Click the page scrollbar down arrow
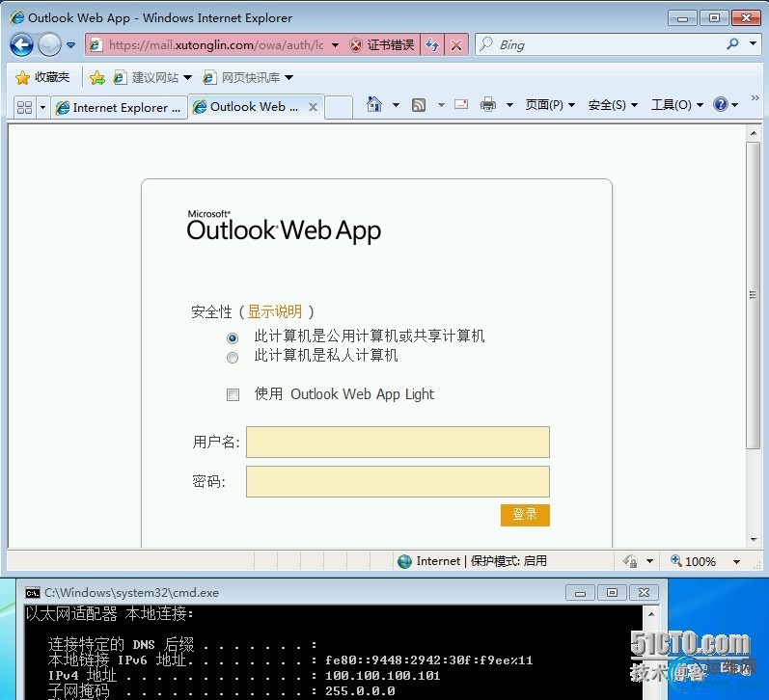The width and height of the screenshot is (769, 700). pos(753,540)
